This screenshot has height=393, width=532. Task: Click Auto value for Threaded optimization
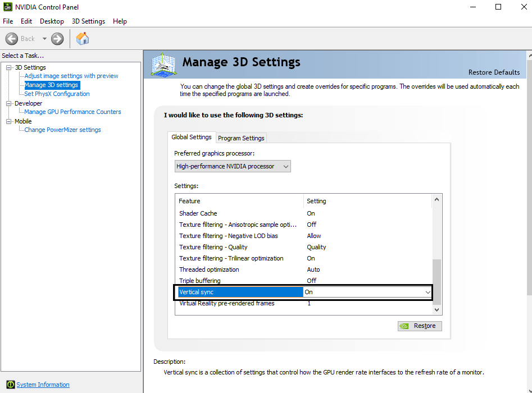pos(313,269)
